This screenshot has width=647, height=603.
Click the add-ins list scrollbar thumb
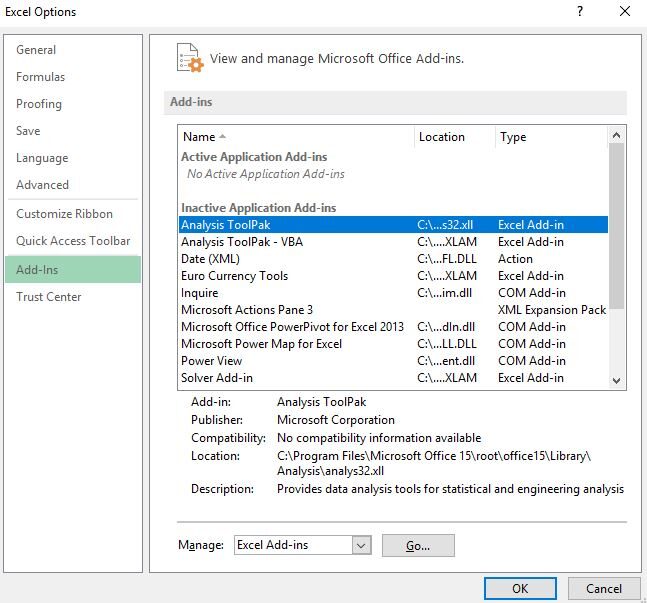(x=616, y=226)
